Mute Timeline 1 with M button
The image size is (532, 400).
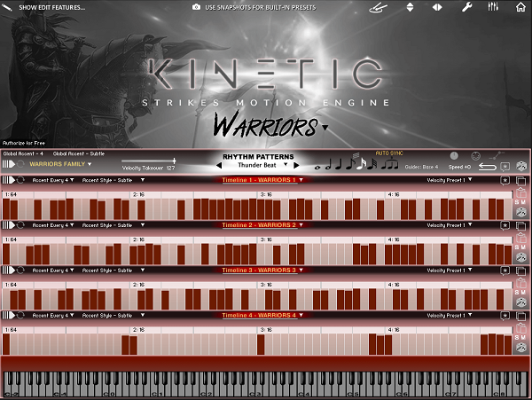click(523, 202)
